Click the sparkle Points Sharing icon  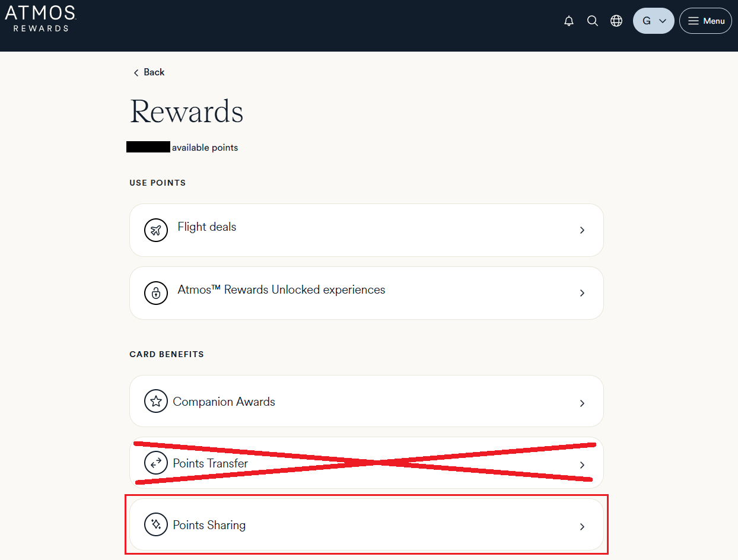[x=156, y=525]
